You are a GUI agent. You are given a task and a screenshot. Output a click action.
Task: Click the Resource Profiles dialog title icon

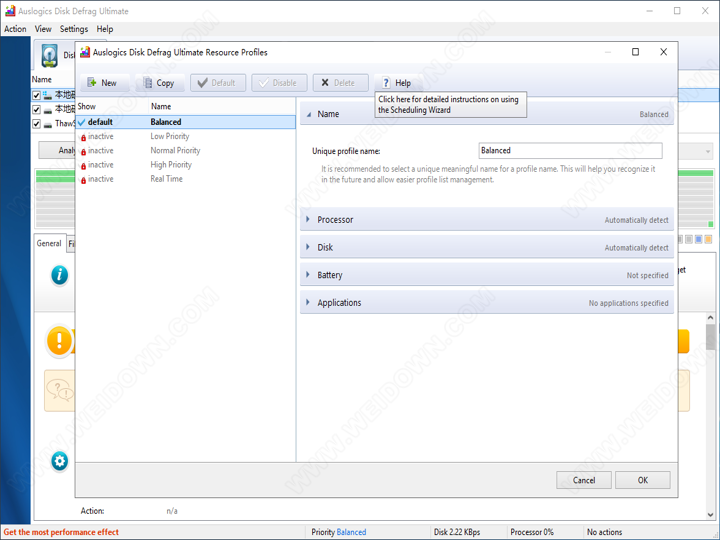(x=85, y=52)
